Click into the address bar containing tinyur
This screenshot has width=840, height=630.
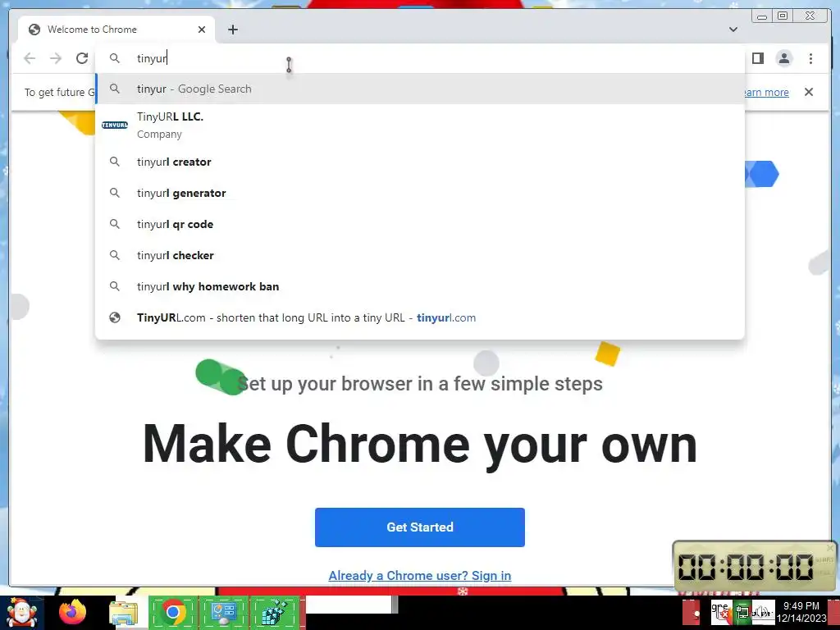420,58
